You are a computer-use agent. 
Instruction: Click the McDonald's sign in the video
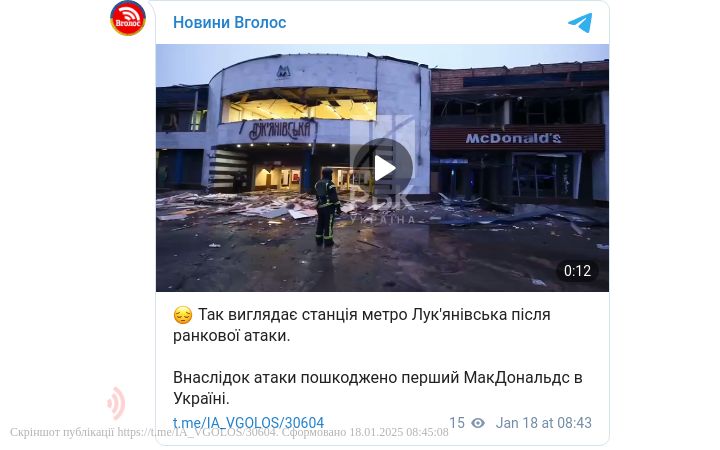point(513,138)
